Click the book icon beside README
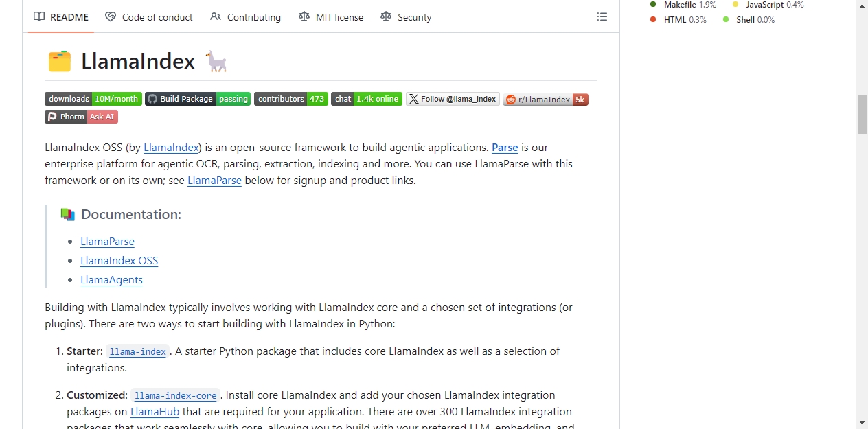The height and width of the screenshot is (429, 868). tap(39, 17)
